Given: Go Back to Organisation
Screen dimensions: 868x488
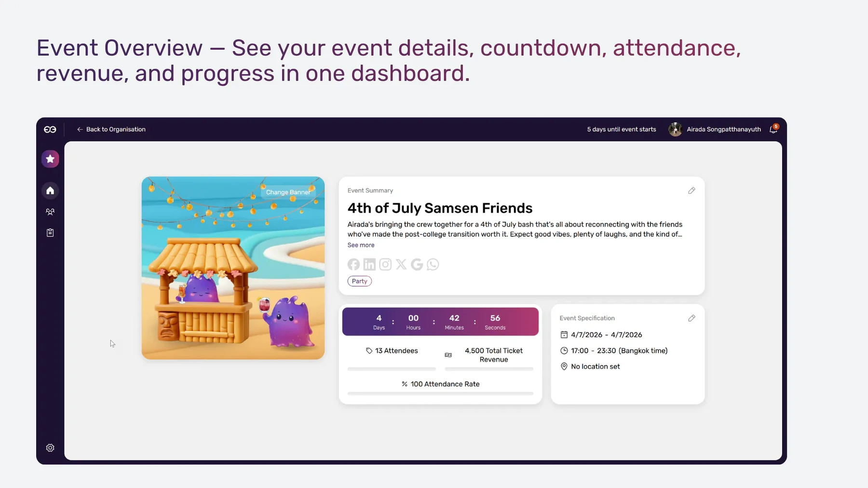Looking at the screenshot, I should coord(111,129).
